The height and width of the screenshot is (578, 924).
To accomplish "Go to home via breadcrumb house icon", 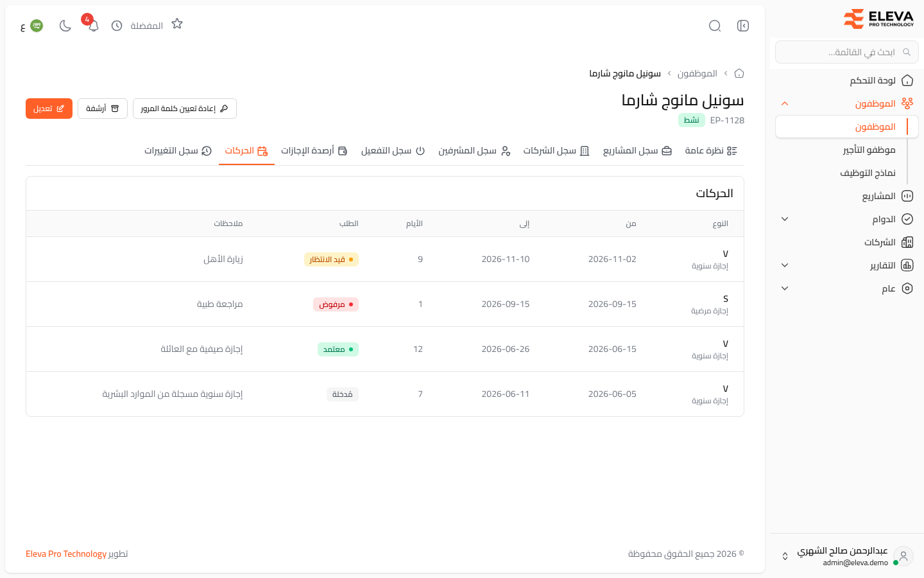I will click(739, 73).
